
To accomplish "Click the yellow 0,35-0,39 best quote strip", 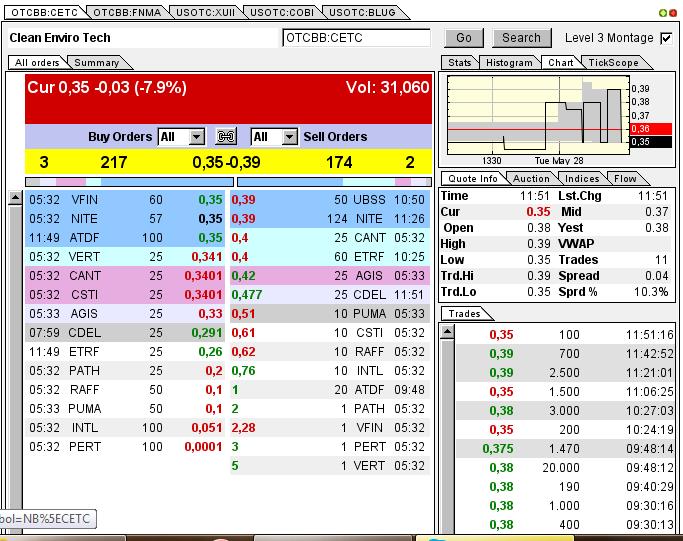I will (x=228, y=162).
